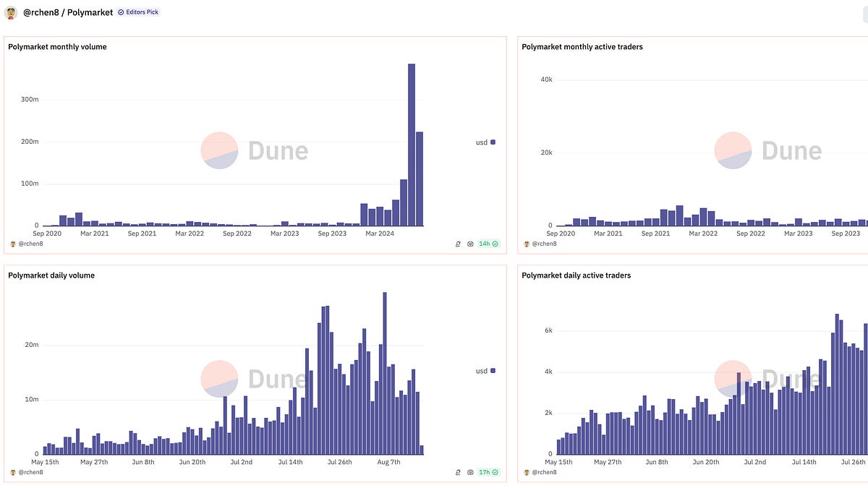Click the @rchen8 avatar under daily active traders
Image resolution: width=868 pixels, height=488 pixels.
(x=525, y=472)
